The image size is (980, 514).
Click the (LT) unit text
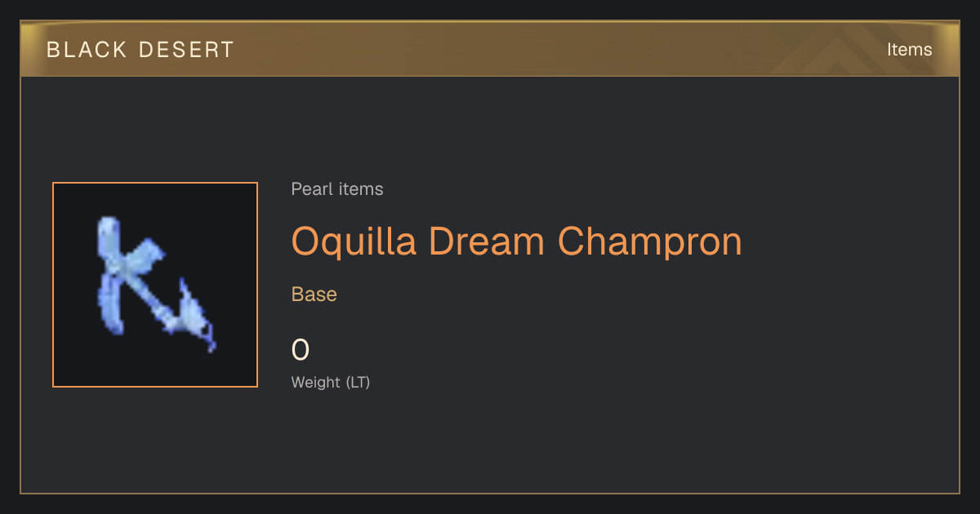coord(358,382)
